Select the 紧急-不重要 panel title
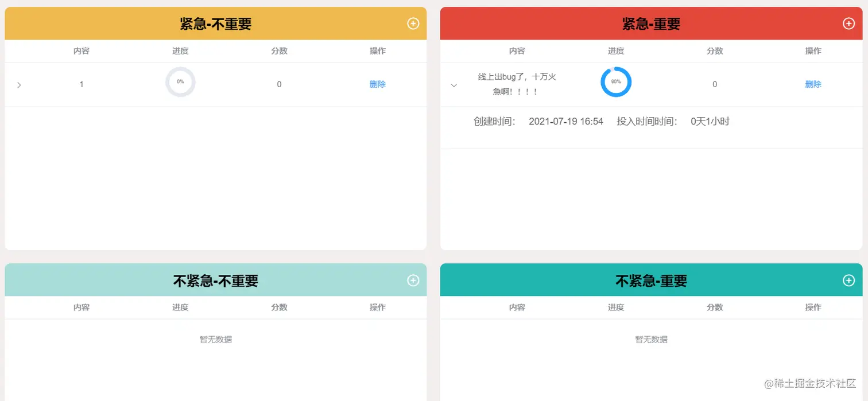Viewport: 868px width, 401px height. click(216, 24)
